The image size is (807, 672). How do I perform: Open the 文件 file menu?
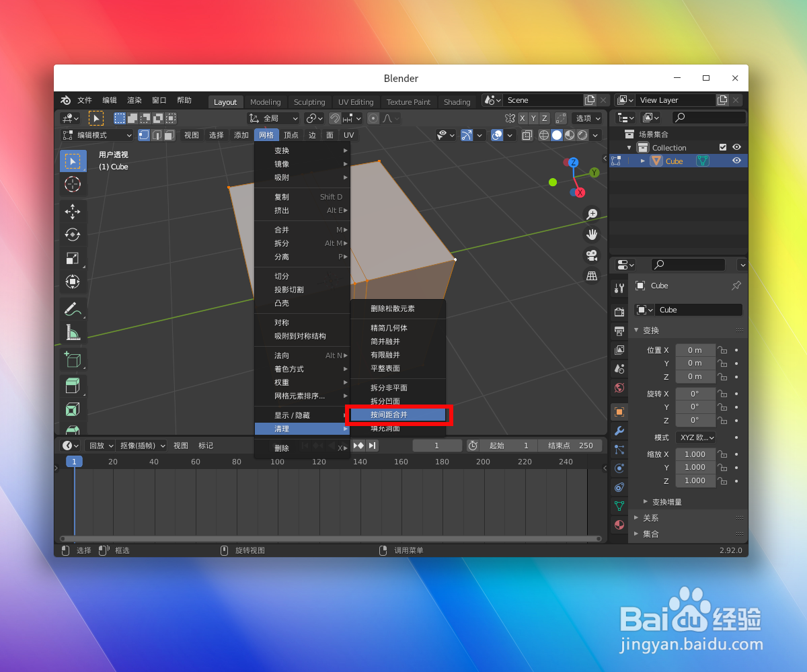pos(84,100)
